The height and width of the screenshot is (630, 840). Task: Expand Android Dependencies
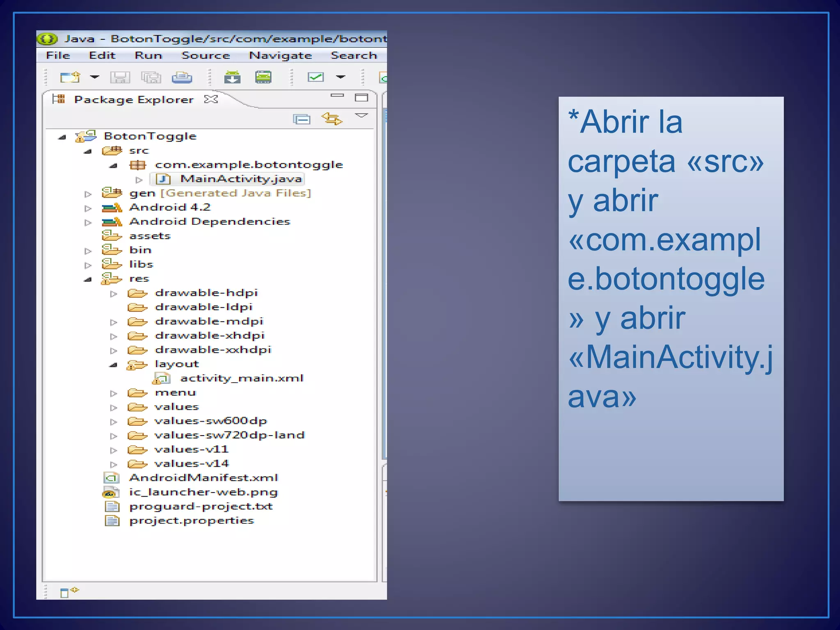coord(88,222)
